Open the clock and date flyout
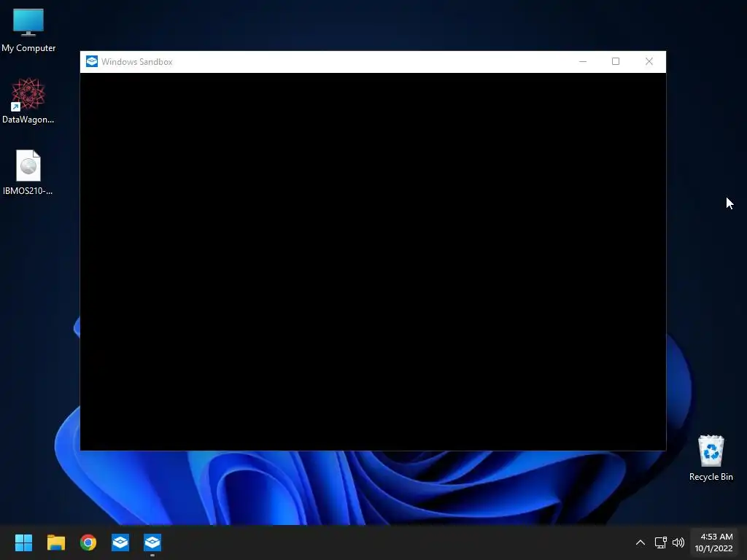This screenshot has height=560, width=747. point(713,542)
